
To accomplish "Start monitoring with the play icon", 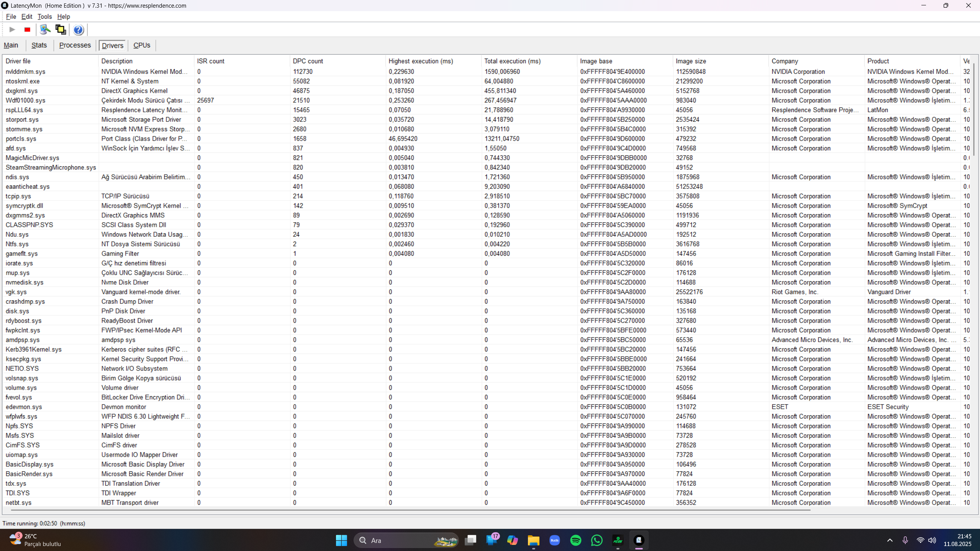I will point(11,30).
